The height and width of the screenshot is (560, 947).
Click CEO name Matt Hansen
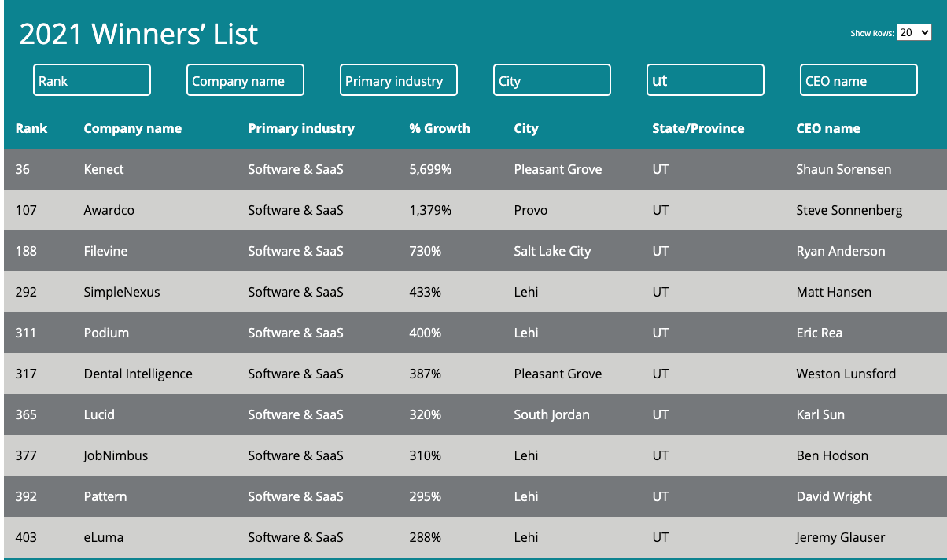point(834,292)
